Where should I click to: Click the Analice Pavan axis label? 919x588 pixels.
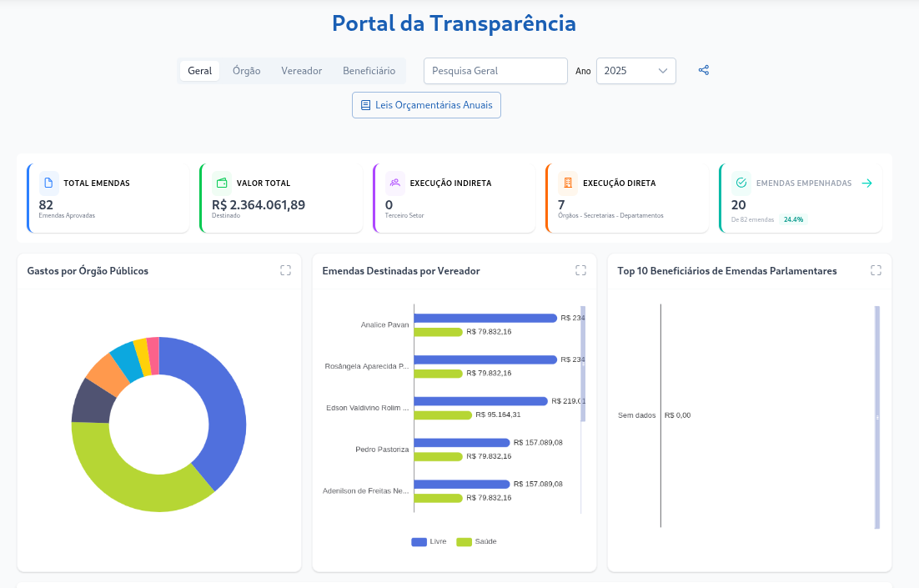coord(384,324)
